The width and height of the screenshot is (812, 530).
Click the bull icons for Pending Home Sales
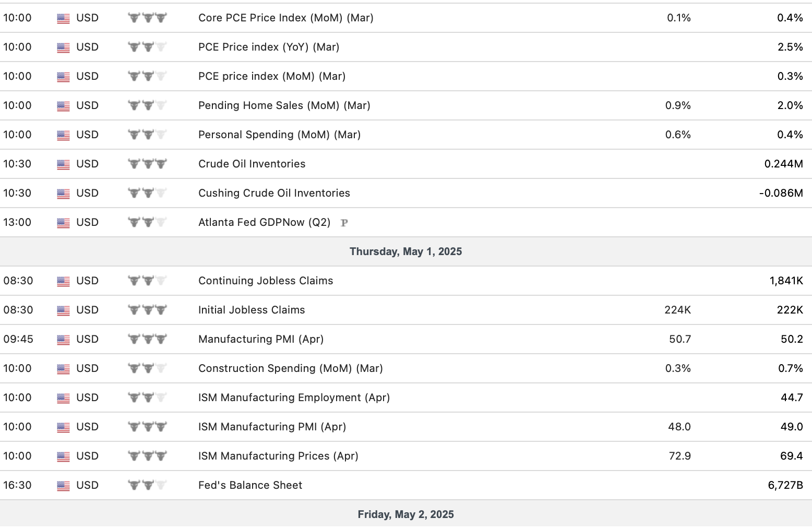(x=147, y=105)
